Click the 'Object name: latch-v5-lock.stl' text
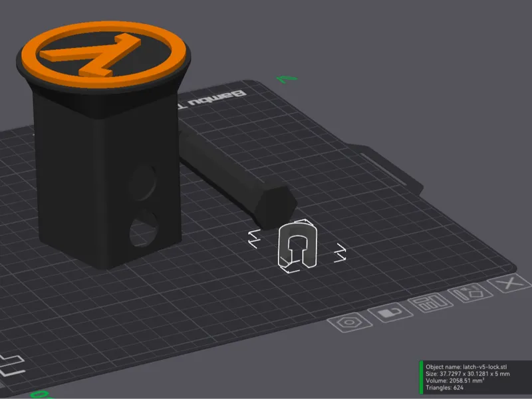Image resolution: width=532 pixels, height=399 pixels. 466,367
